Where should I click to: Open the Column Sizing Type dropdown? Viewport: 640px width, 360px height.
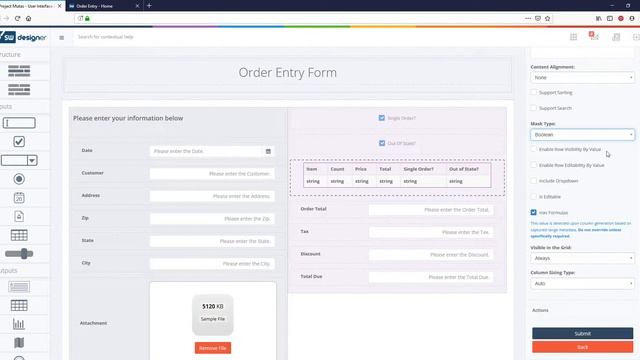click(x=582, y=283)
